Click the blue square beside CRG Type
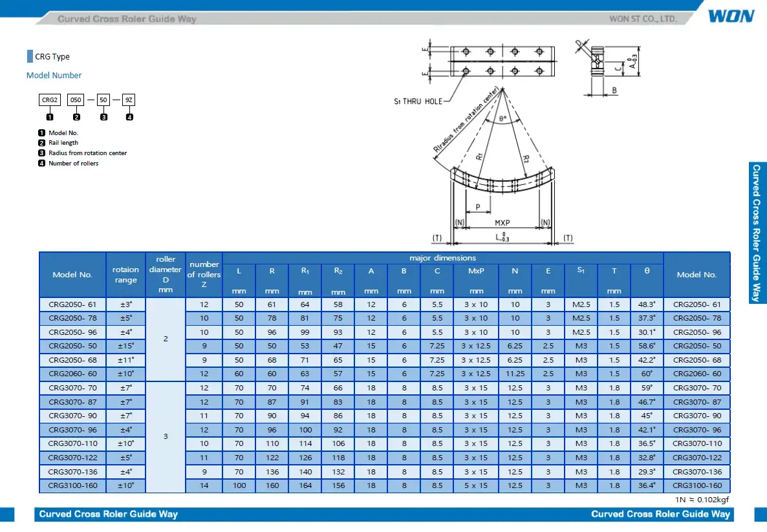Viewport: 767px width, 532px height. pos(30,56)
